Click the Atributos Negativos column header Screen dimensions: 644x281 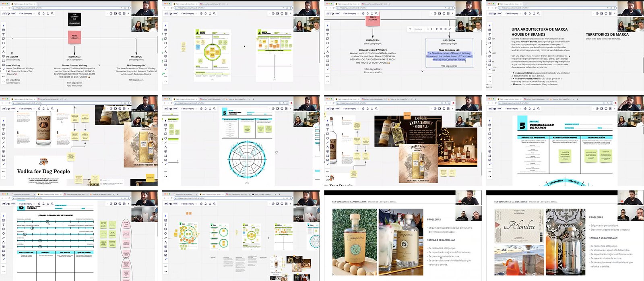point(565,138)
